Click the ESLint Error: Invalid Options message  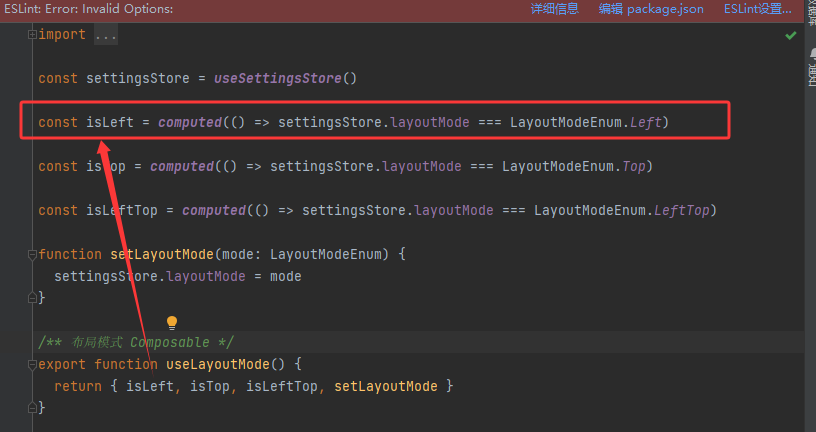[88, 9]
